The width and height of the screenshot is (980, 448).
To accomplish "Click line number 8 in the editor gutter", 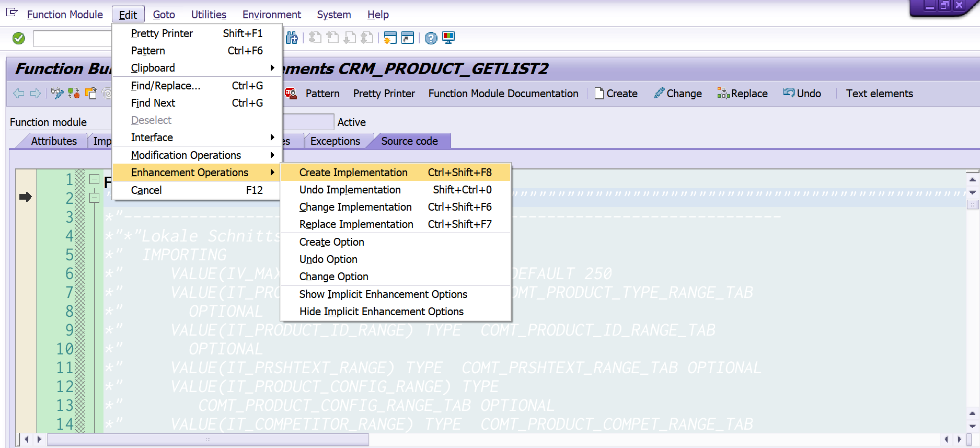I will tap(69, 311).
